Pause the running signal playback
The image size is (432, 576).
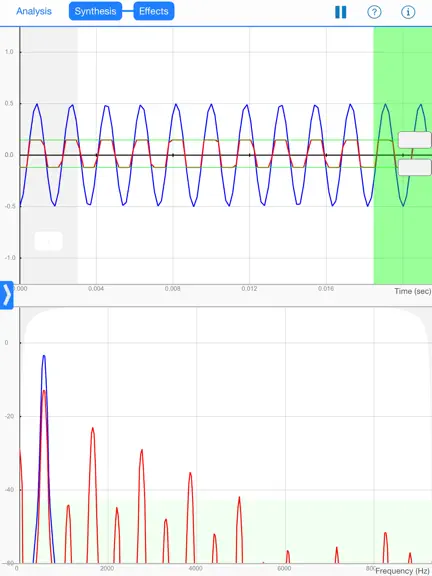pyautogui.click(x=341, y=12)
